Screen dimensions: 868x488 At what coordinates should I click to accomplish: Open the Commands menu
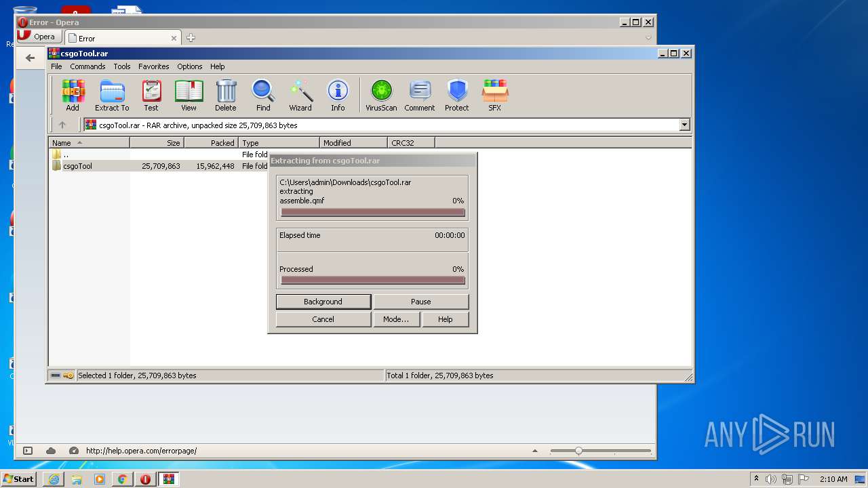(x=87, y=66)
